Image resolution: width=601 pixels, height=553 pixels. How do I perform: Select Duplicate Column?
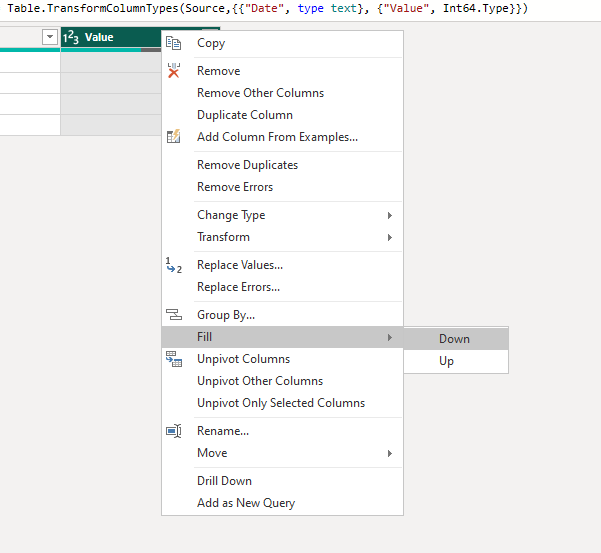(x=282, y=115)
